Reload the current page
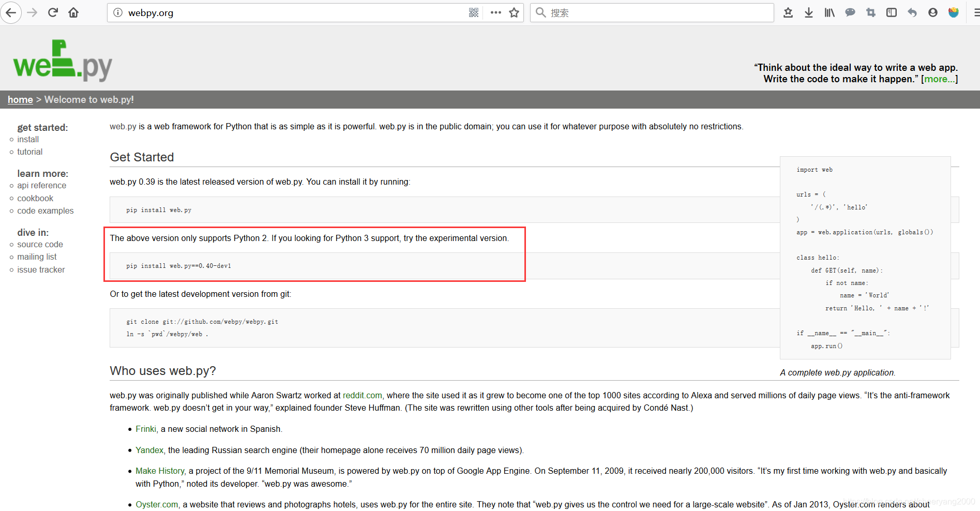Viewport: 980px width, 511px height. point(53,12)
